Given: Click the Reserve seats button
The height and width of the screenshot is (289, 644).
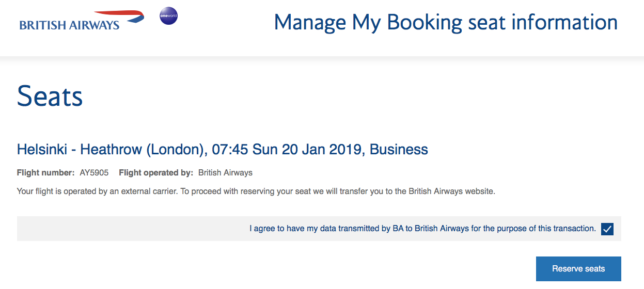Looking at the screenshot, I should [578, 269].
